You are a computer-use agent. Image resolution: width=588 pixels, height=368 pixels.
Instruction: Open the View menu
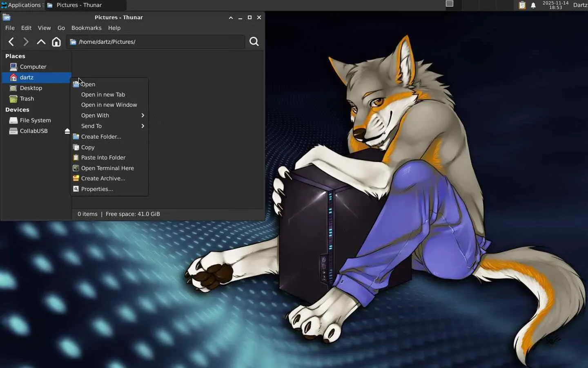(x=44, y=28)
